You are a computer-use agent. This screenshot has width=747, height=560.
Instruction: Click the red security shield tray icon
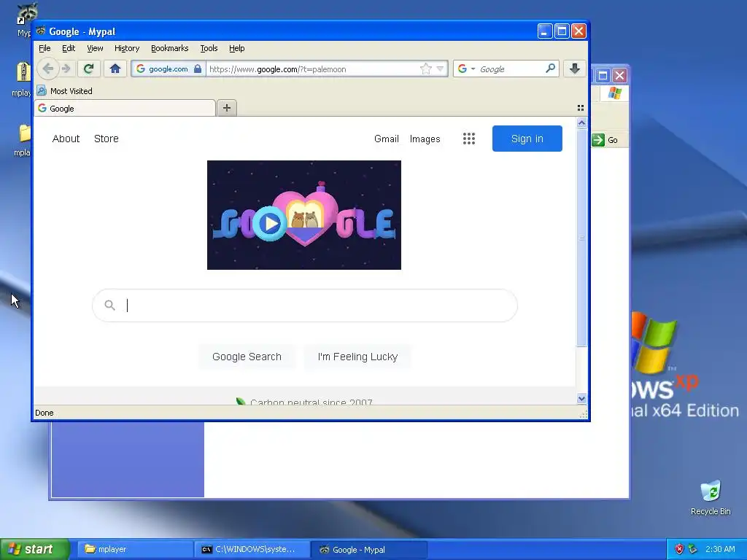click(x=679, y=549)
